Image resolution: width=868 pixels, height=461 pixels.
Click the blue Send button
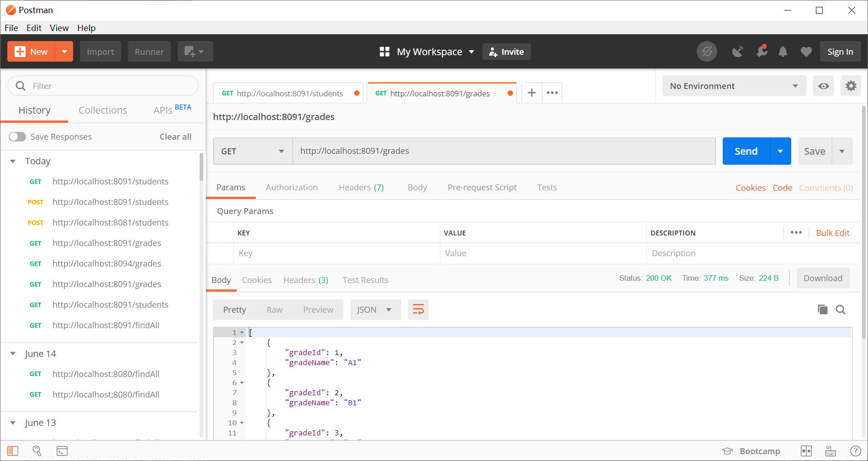click(x=746, y=151)
